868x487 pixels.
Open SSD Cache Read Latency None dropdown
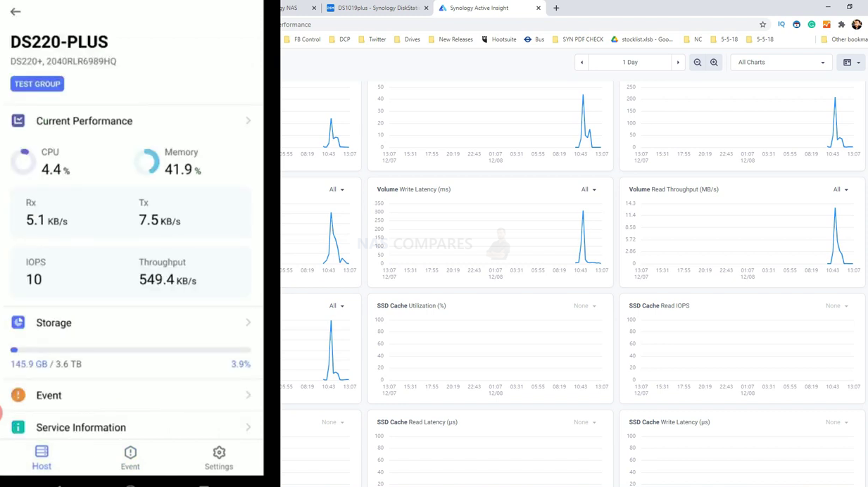click(x=585, y=422)
